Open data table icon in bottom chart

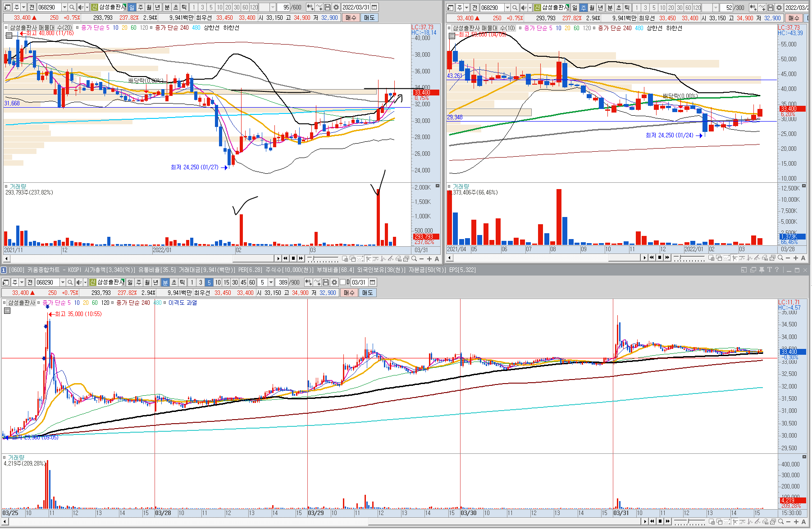7,310
